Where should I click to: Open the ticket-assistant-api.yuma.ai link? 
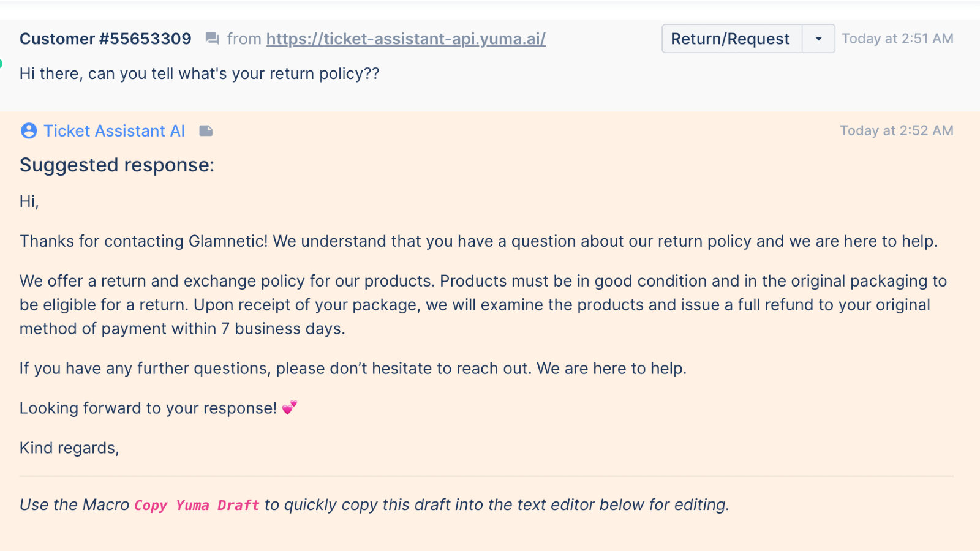point(405,39)
